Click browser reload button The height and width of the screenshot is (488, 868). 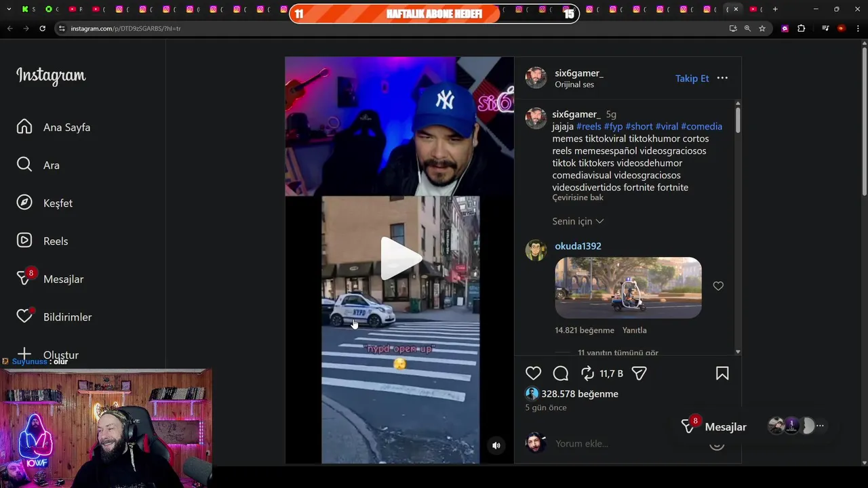click(42, 28)
